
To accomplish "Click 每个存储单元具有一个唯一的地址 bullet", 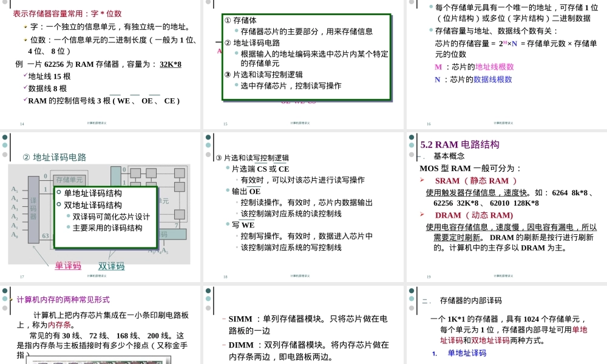I will tap(517, 13).
